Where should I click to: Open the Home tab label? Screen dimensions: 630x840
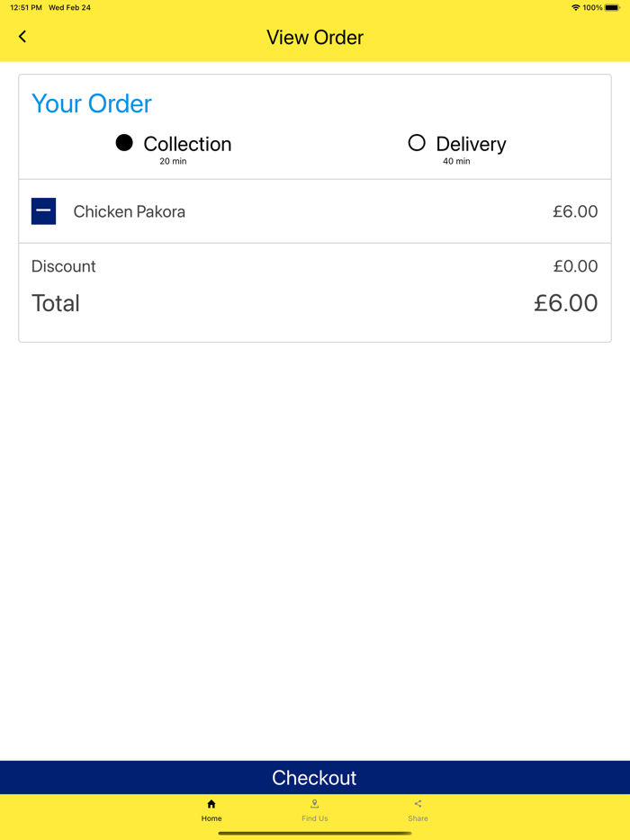211,818
